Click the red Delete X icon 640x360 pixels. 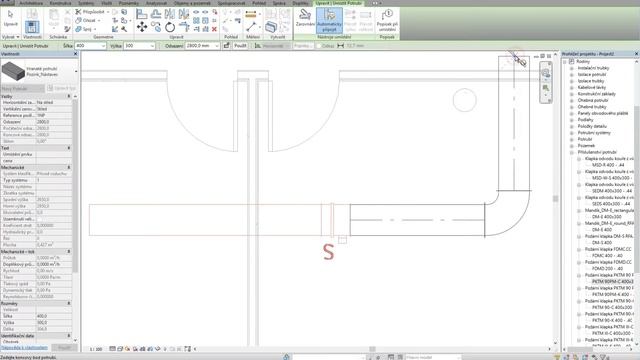point(214,29)
